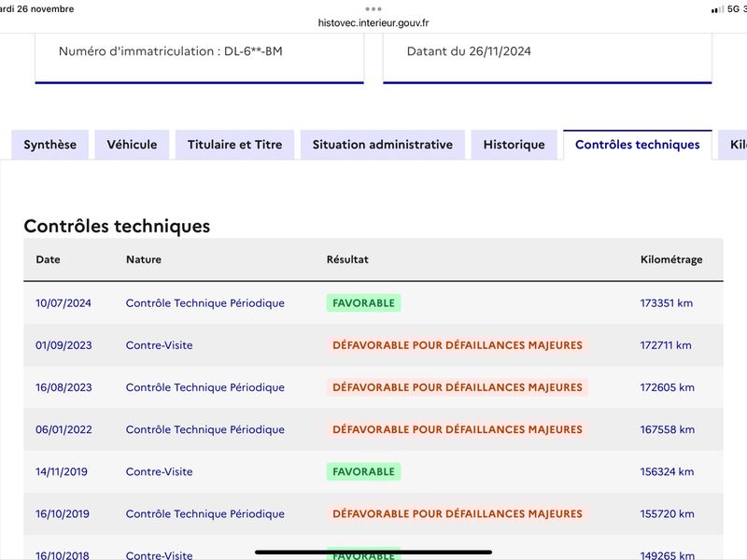Viewport: 747px width, 560px height.
Task: Click FAVORABLE badge in the 14/11/2019 row
Action: pos(363,472)
